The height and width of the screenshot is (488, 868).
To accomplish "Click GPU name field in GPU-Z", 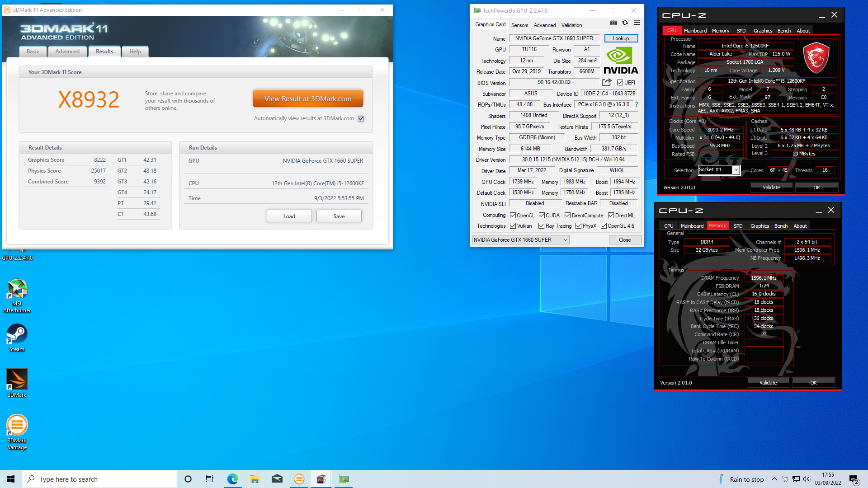I will (554, 38).
